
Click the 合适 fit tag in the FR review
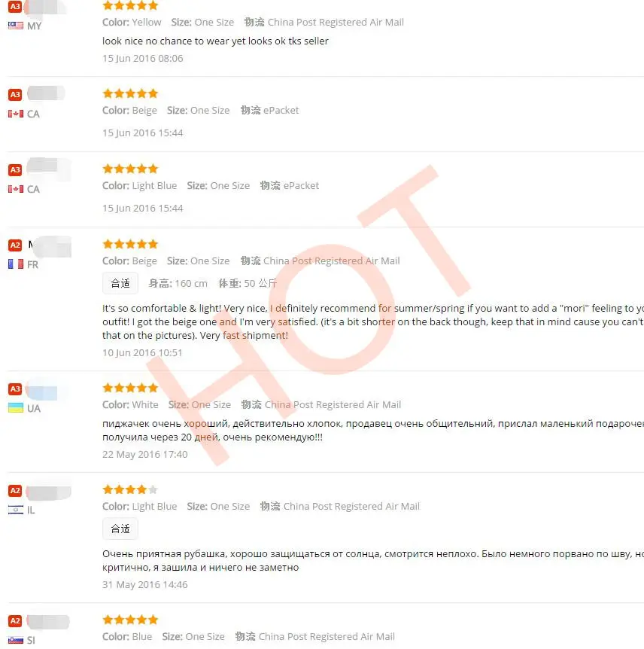pos(120,283)
